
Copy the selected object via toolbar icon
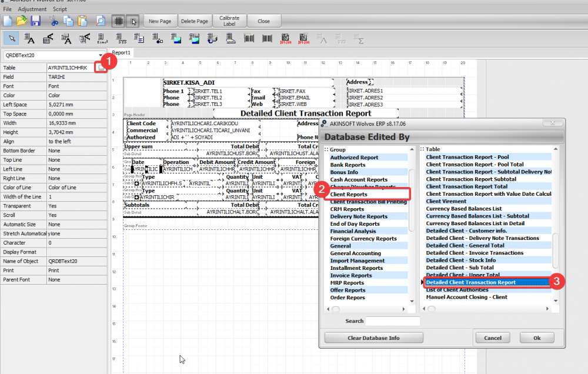click(68, 21)
